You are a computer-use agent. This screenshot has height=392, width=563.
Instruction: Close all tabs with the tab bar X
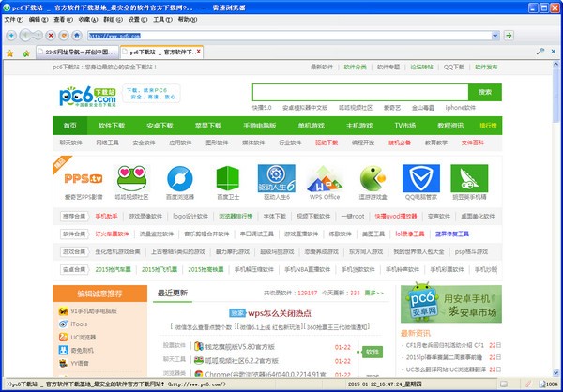click(x=554, y=52)
